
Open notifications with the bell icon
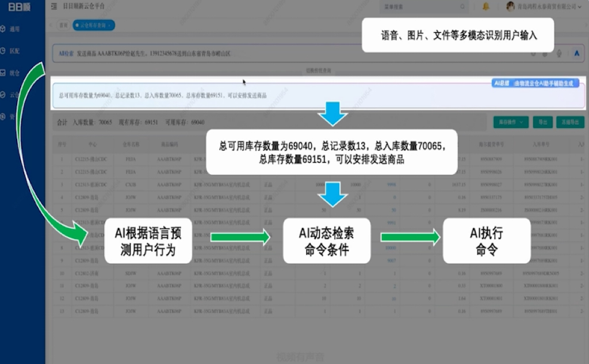486,7
